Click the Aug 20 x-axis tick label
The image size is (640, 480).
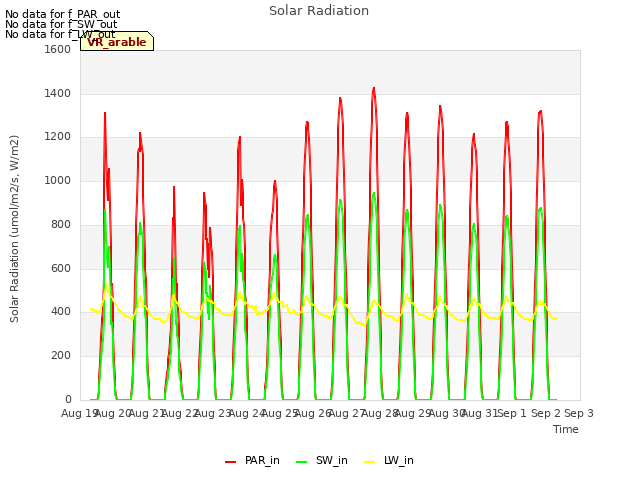[113, 413]
